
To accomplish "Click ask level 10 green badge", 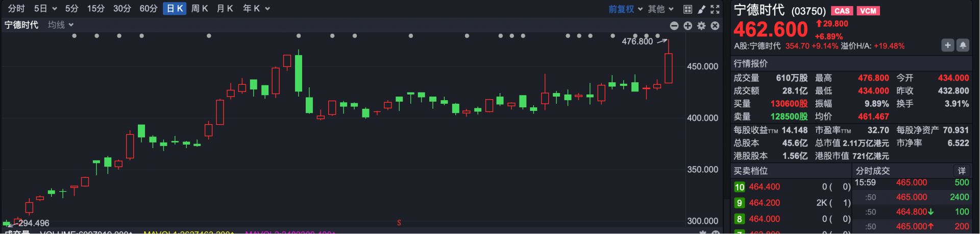I will (740, 187).
